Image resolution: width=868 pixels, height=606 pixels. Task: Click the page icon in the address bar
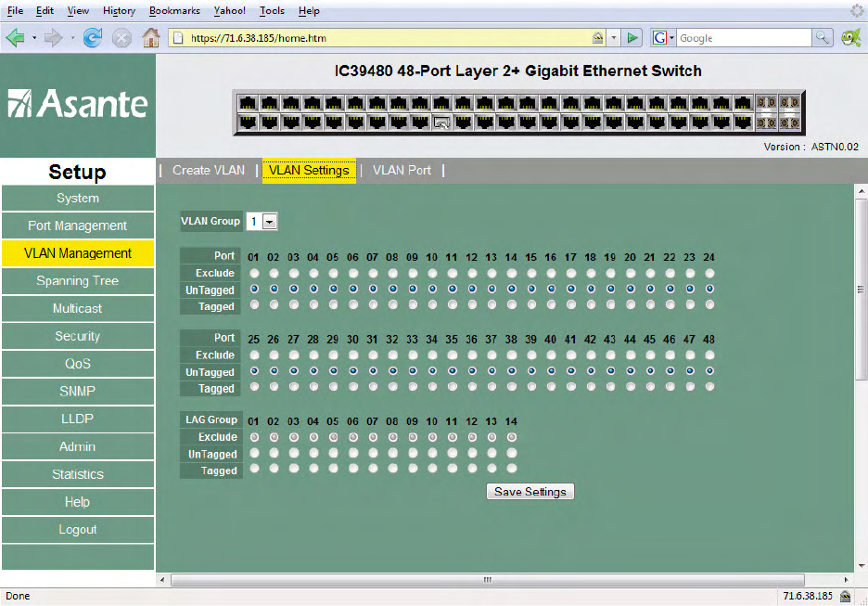(178, 38)
